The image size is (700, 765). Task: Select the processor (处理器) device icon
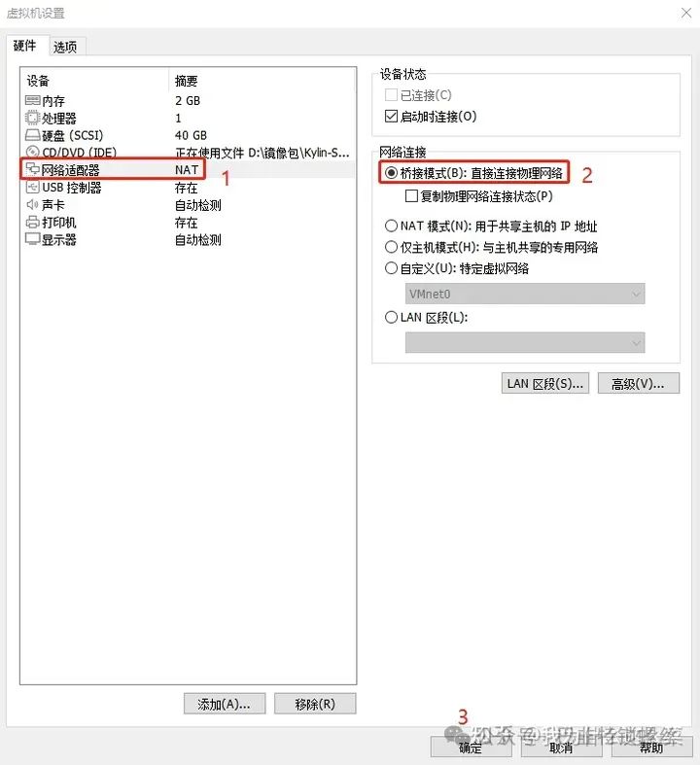[33, 118]
